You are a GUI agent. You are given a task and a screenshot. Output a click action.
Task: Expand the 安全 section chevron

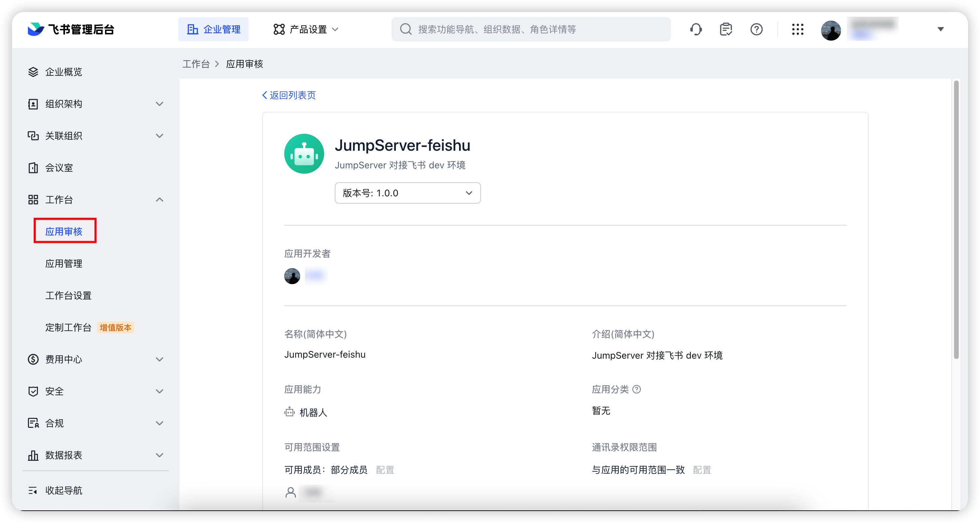click(160, 391)
